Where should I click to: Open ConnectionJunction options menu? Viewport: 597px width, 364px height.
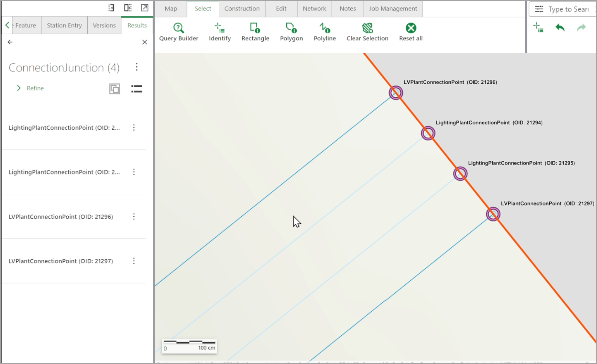click(137, 67)
